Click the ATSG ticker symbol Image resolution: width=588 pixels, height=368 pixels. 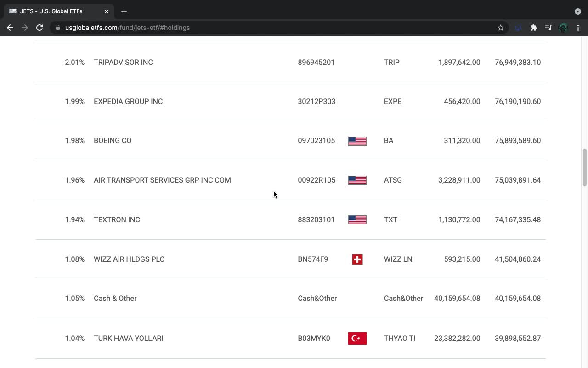[393, 180]
